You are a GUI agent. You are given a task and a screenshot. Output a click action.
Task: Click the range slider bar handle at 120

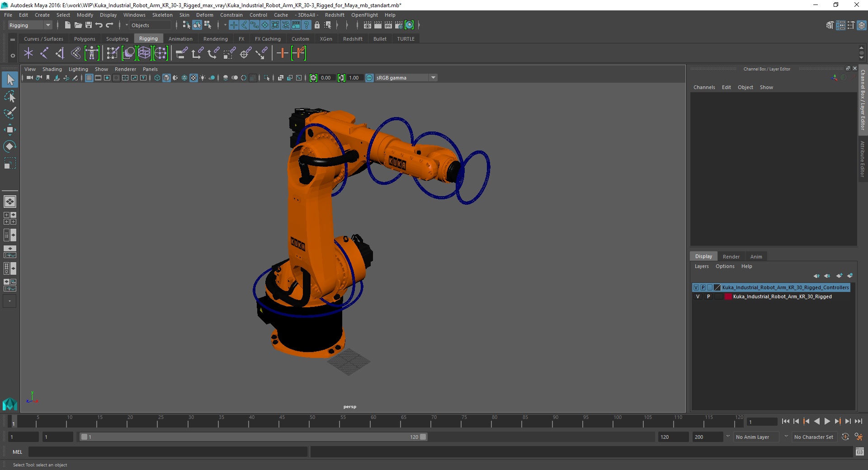pyautogui.click(x=423, y=437)
